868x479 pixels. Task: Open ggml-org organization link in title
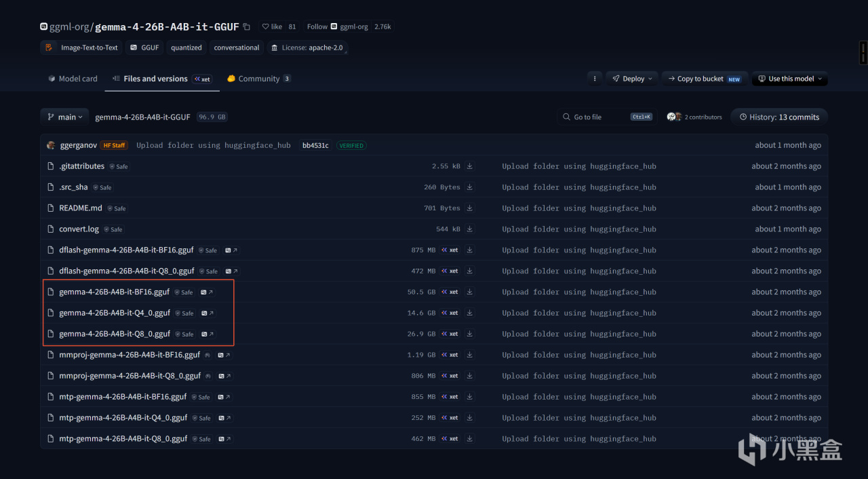[x=69, y=27]
